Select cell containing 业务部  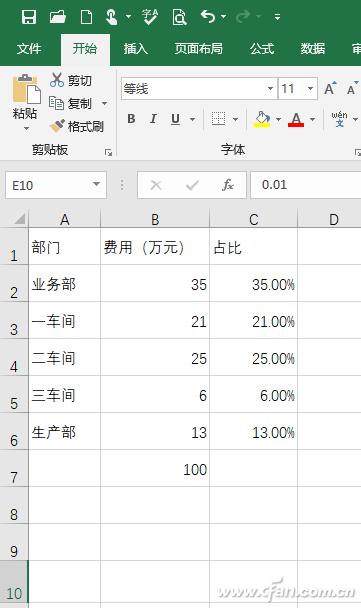tap(64, 283)
